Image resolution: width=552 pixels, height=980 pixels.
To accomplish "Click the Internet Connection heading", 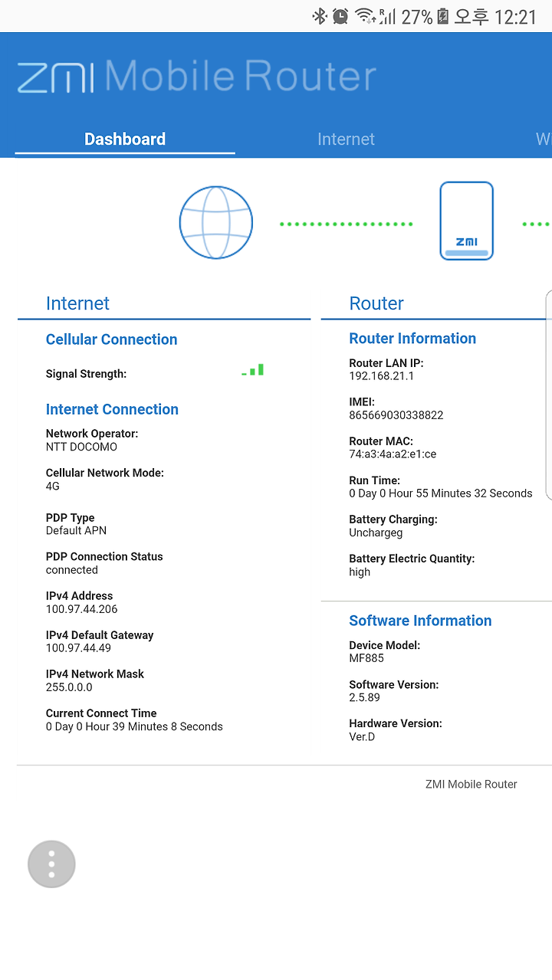I will click(112, 409).
